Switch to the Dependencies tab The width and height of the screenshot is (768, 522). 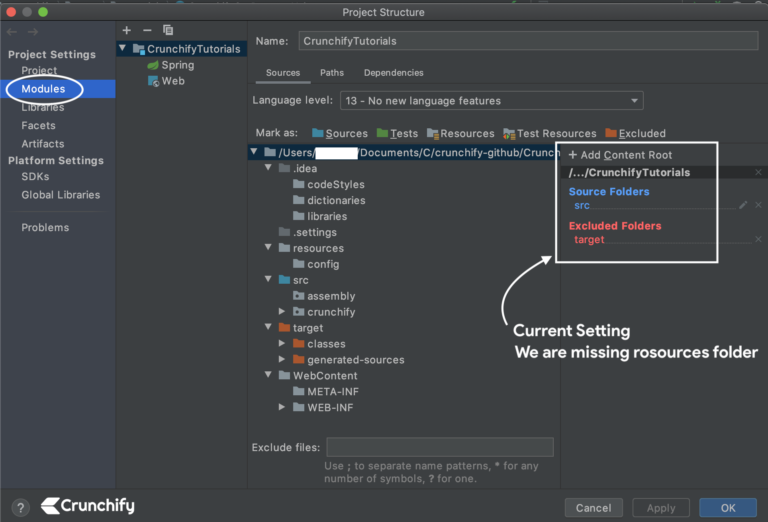coord(393,73)
